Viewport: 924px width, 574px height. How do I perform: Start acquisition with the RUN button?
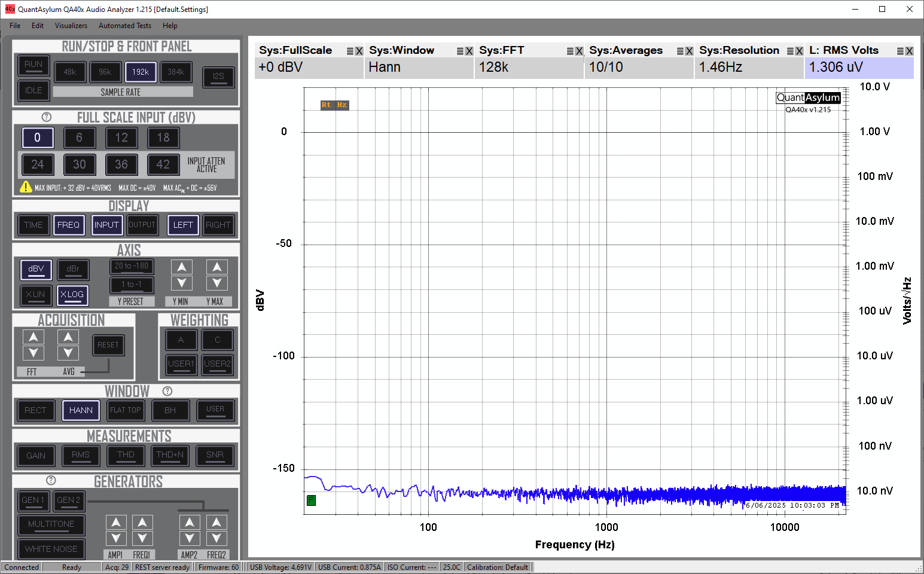pos(33,65)
